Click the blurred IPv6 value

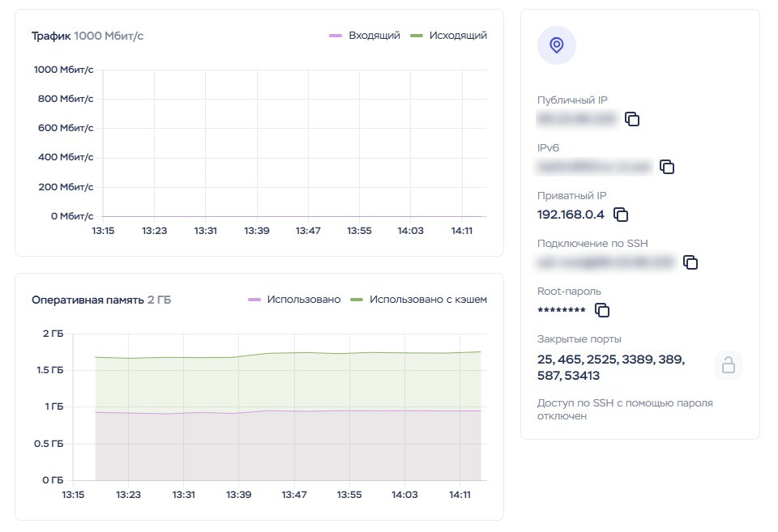tap(594, 167)
